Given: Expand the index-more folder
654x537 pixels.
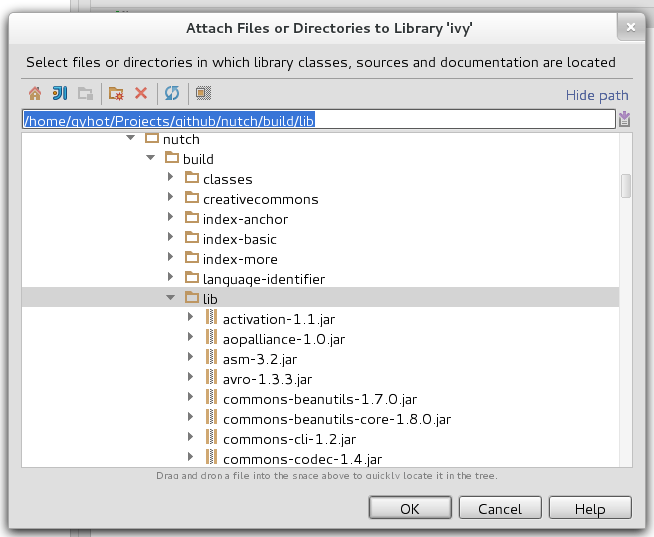Looking at the screenshot, I should click(170, 257).
